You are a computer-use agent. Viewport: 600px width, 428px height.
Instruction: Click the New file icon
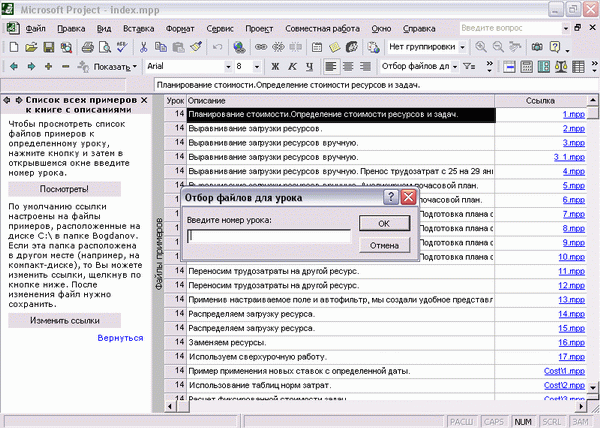point(14,47)
